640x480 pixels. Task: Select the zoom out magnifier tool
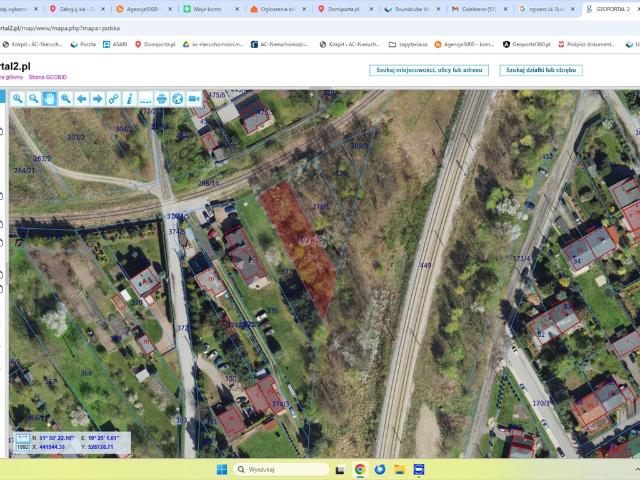(33, 98)
